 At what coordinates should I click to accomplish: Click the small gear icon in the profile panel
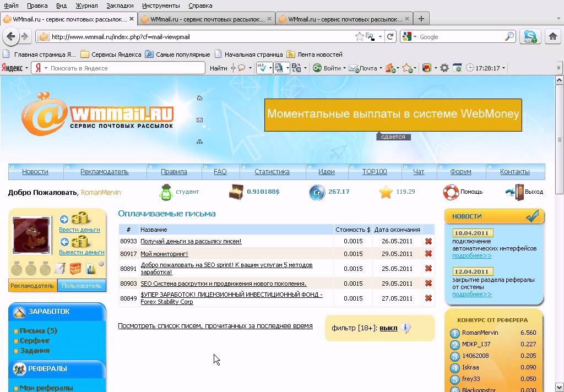click(101, 264)
